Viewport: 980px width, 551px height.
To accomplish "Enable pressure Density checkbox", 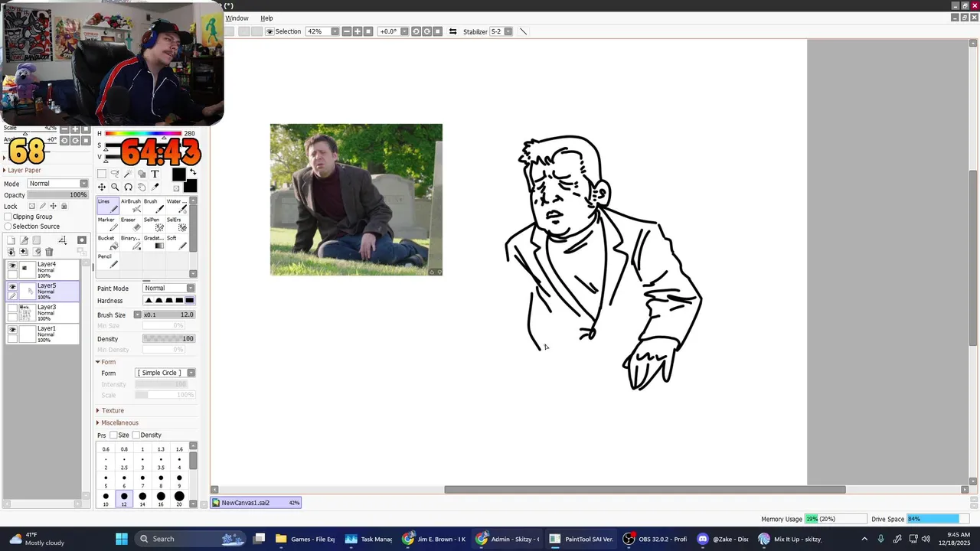I will click(x=136, y=435).
